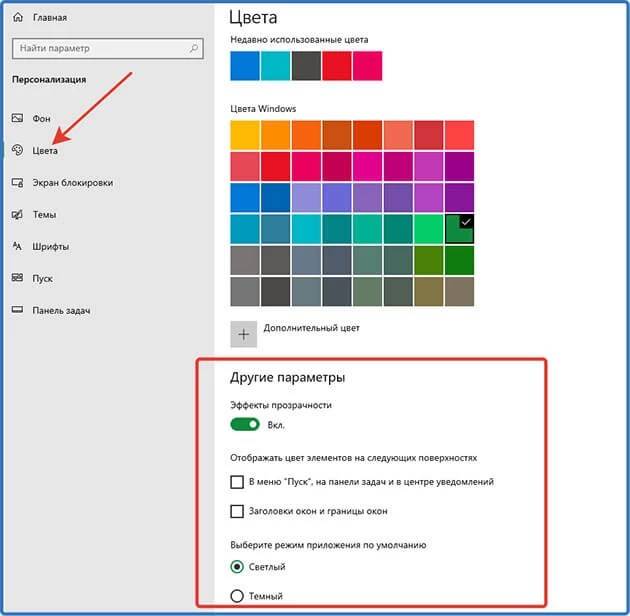Check Заголовки окон и границы окон
The width and height of the screenshot is (630, 616).
(237, 511)
